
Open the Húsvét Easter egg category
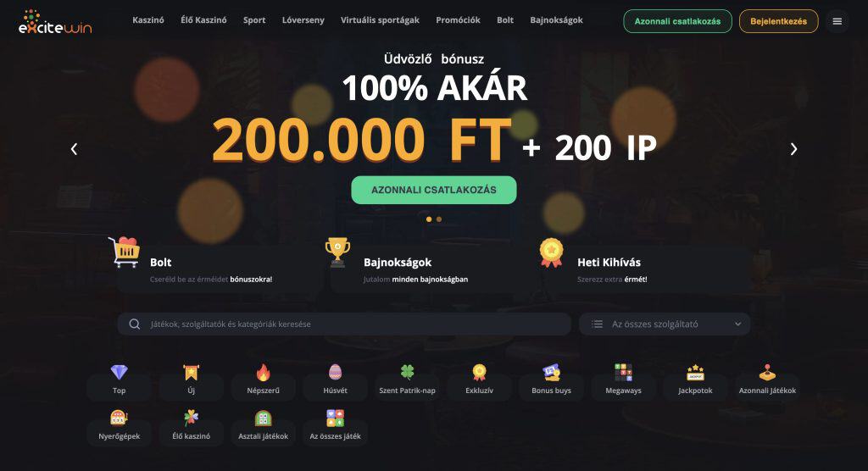pos(335,381)
